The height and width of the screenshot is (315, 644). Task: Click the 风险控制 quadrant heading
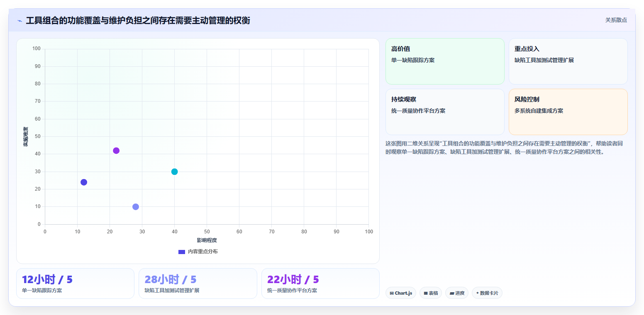[x=527, y=99]
